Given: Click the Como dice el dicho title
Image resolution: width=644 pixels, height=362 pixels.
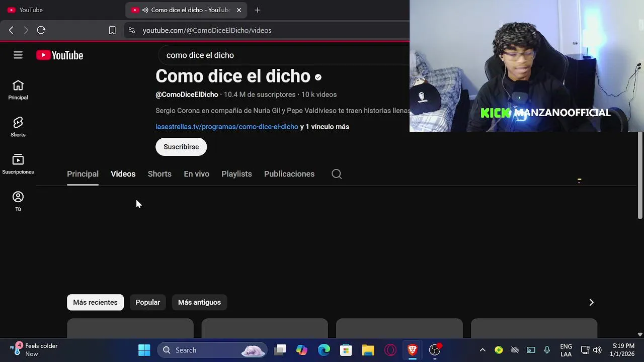Looking at the screenshot, I should pyautogui.click(x=233, y=76).
